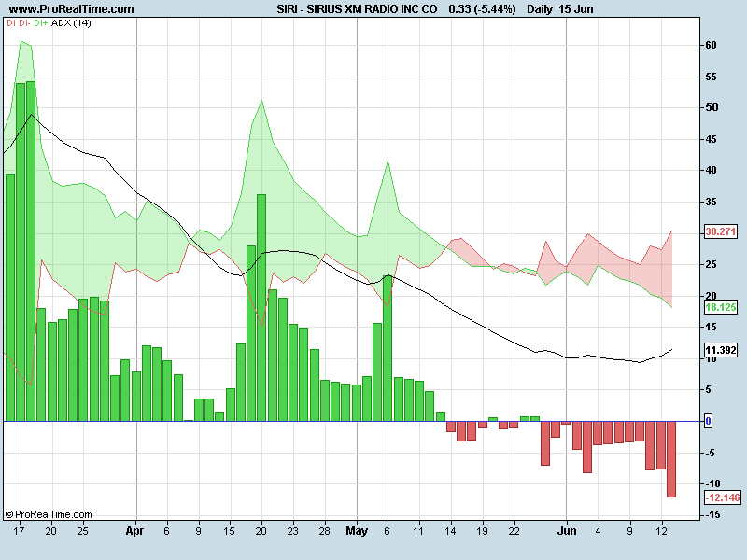Click the 11.392 ADX value tag
Screen dimensions: 747x560
click(720, 350)
